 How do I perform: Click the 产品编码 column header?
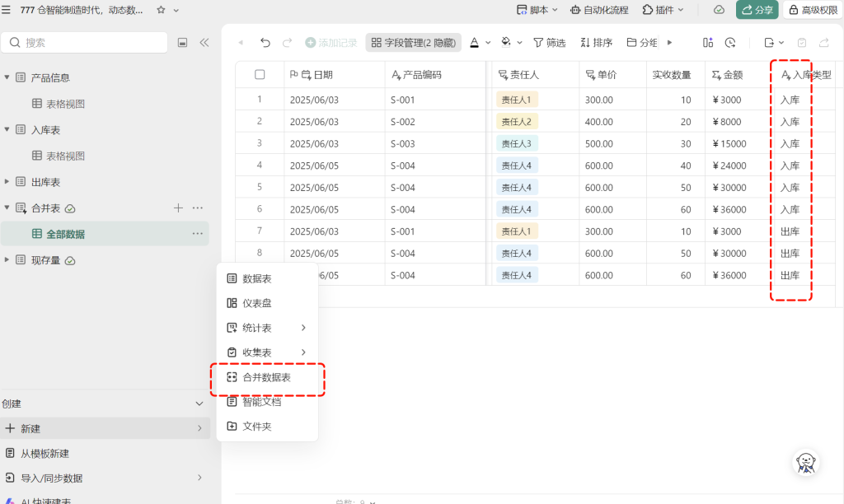click(x=435, y=75)
